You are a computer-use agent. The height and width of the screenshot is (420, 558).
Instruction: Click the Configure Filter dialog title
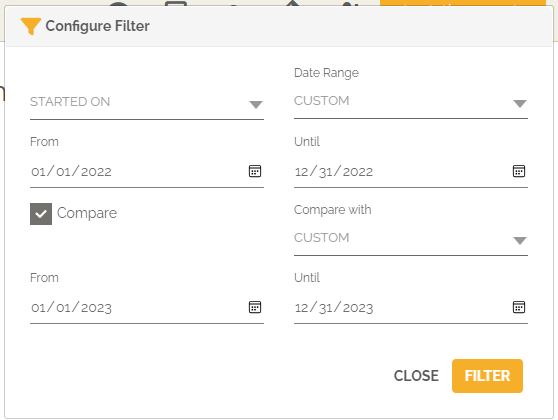[x=98, y=26]
